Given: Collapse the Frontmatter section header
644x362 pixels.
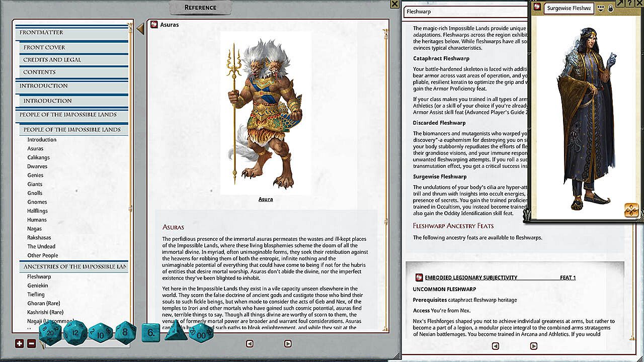Looking at the screenshot, I should click(x=71, y=33).
